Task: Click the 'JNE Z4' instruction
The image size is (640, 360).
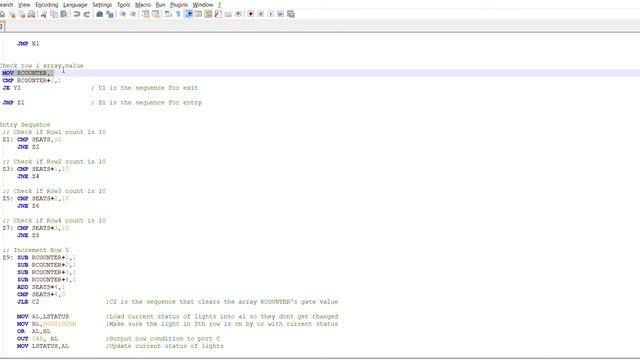Action: (x=28, y=176)
